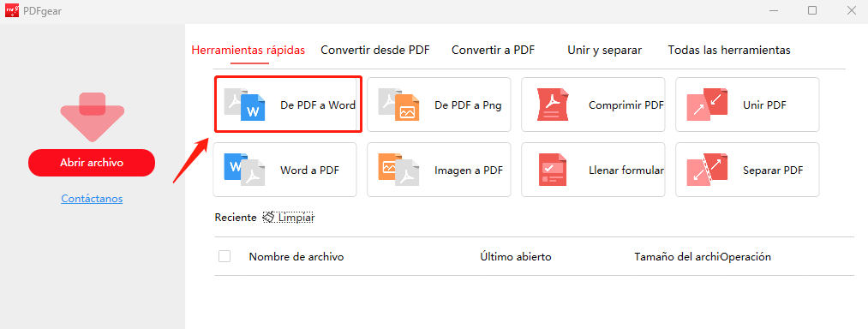Click the Llenar formulario icon
The height and width of the screenshot is (329, 868).
(x=553, y=170)
